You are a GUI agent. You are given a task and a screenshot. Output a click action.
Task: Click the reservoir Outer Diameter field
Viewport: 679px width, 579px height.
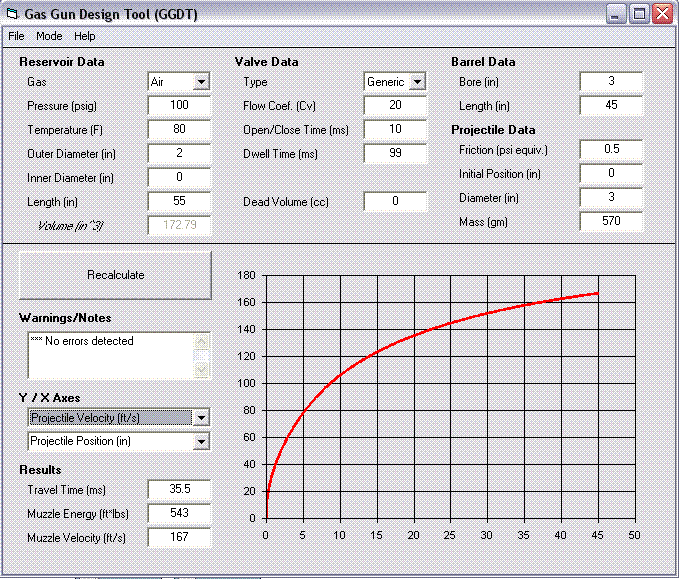click(x=179, y=153)
